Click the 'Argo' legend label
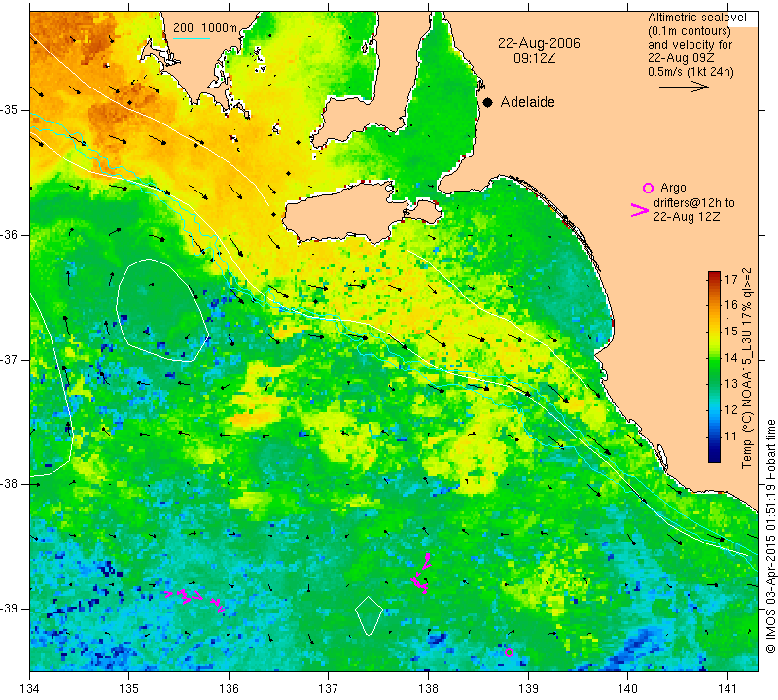This screenshot has height=700, width=778. pos(673,188)
